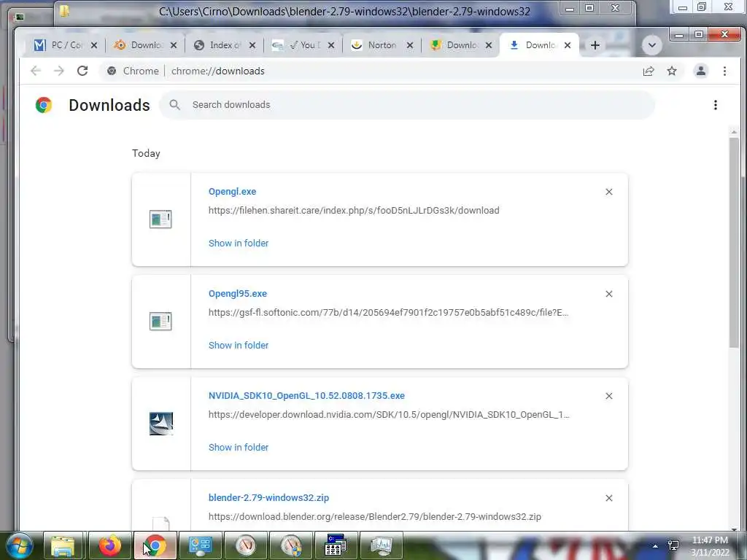Open the Opengl.exe file link

[x=232, y=192]
